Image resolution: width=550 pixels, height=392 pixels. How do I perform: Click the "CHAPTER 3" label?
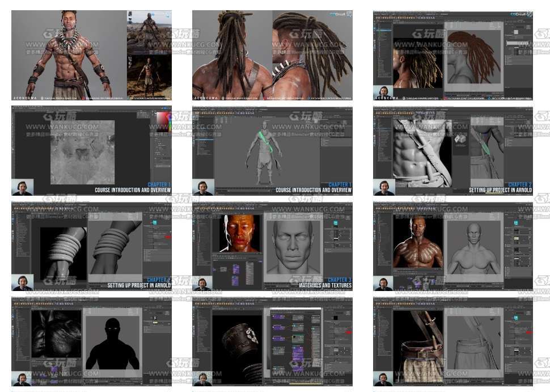point(340,280)
